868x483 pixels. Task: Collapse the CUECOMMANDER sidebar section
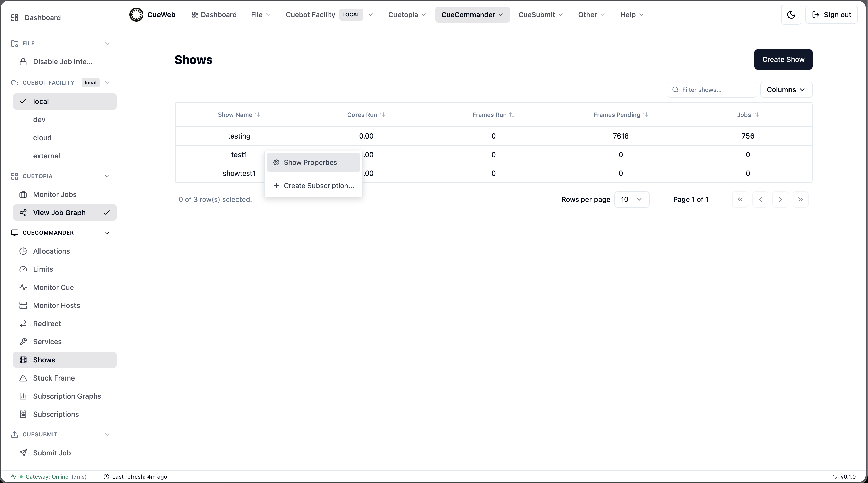tap(107, 233)
